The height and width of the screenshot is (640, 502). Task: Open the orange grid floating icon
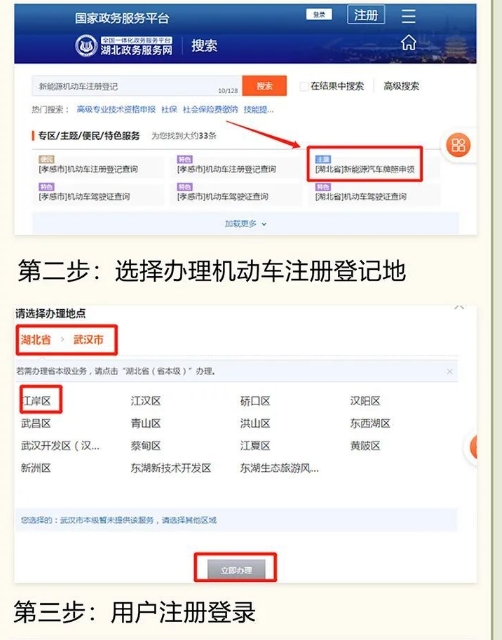[x=458, y=145]
